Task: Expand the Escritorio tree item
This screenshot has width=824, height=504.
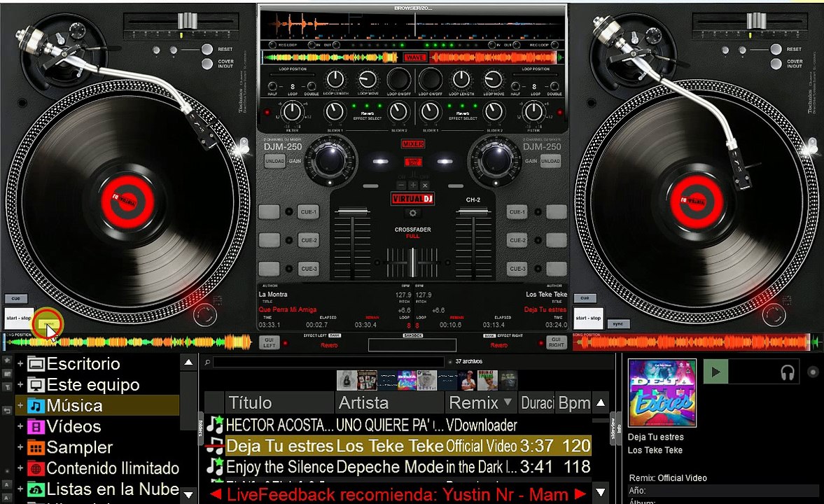Action: coord(20,364)
